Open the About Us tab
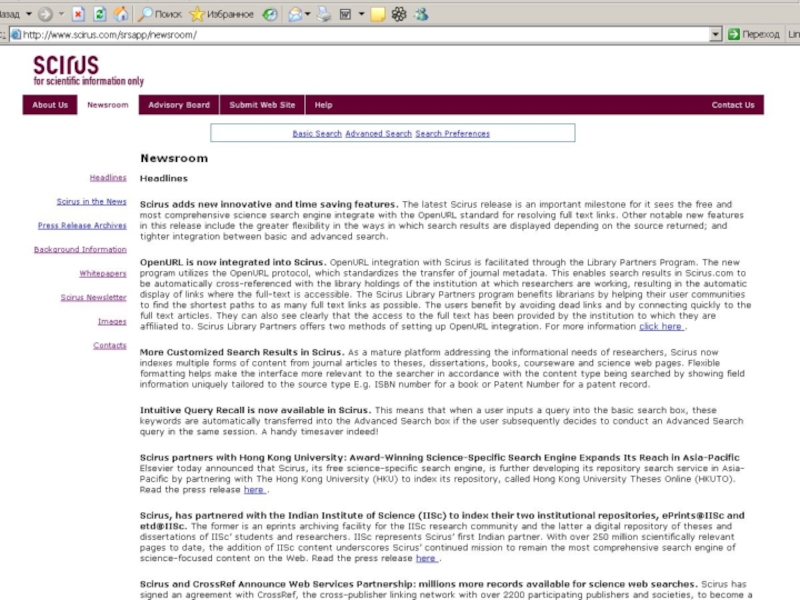 [50, 105]
